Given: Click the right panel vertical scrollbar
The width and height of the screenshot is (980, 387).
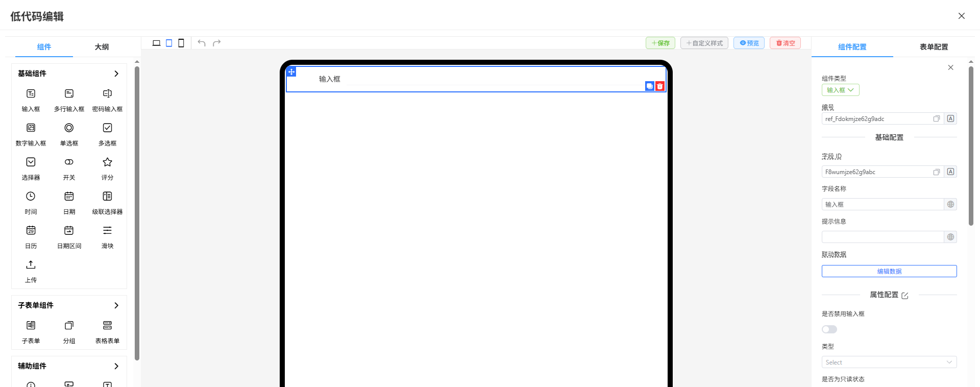Looking at the screenshot, I should pyautogui.click(x=971, y=148).
